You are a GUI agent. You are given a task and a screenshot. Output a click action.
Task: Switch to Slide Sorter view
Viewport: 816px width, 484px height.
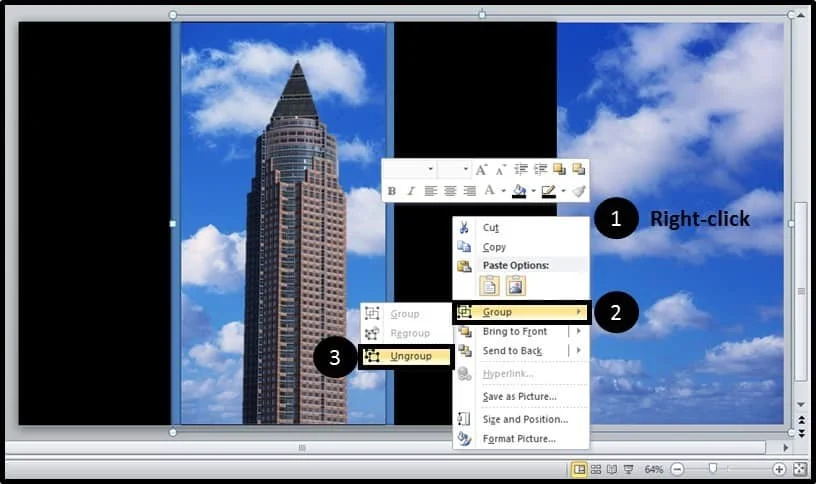(596, 469)
